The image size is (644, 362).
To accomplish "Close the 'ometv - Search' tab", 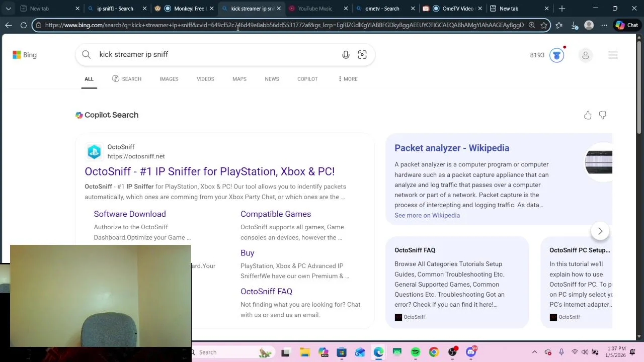I will coord(413,9).
